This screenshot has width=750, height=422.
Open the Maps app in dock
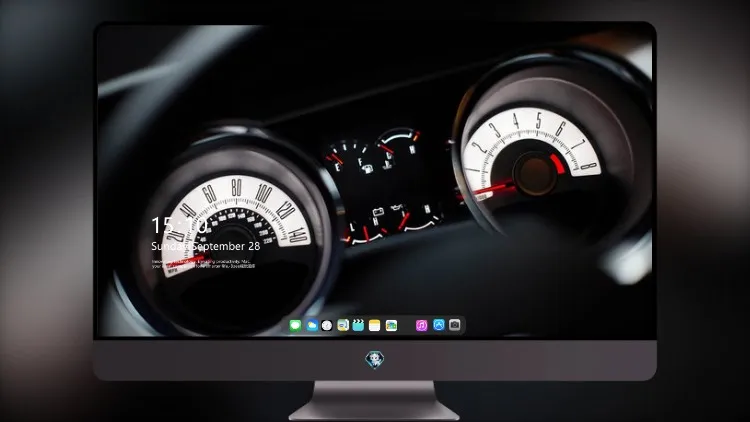[x=343, y=325]
